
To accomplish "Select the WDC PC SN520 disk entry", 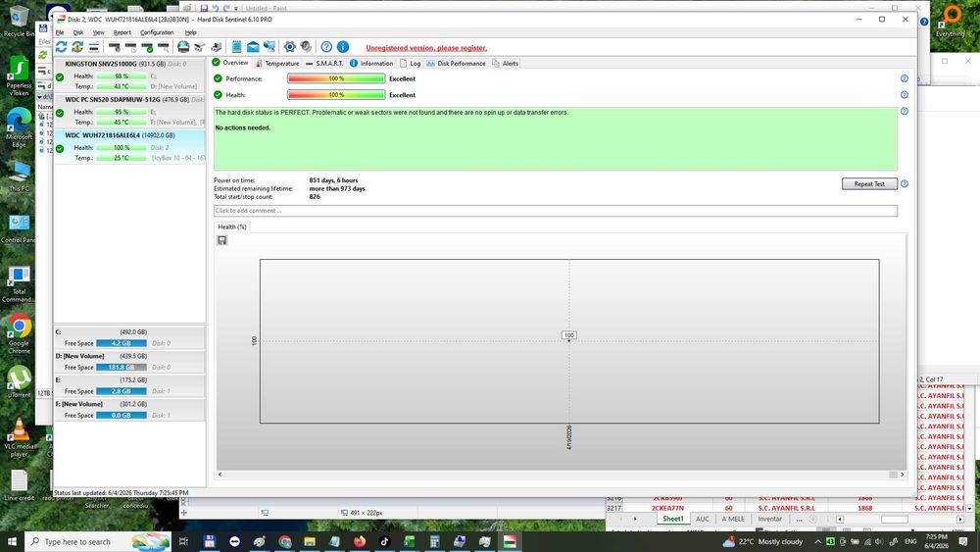I will pos(129,111).
